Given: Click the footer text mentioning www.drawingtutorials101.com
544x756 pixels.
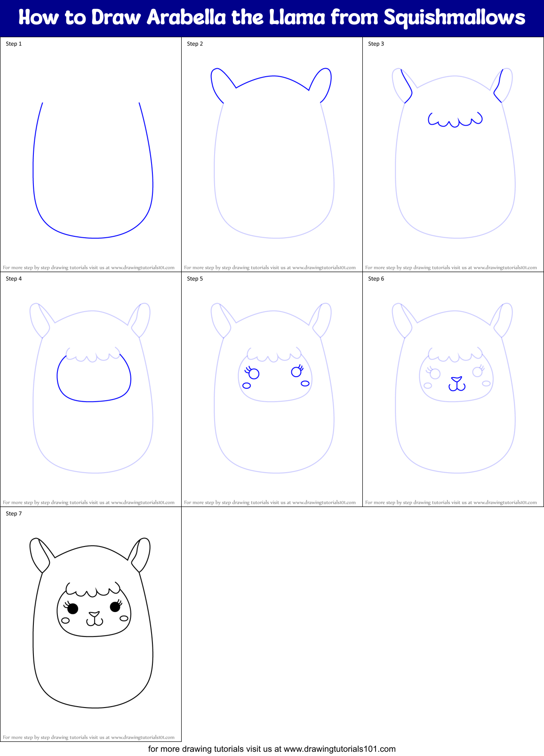Looking at the screenshot, I should (272, 749).
